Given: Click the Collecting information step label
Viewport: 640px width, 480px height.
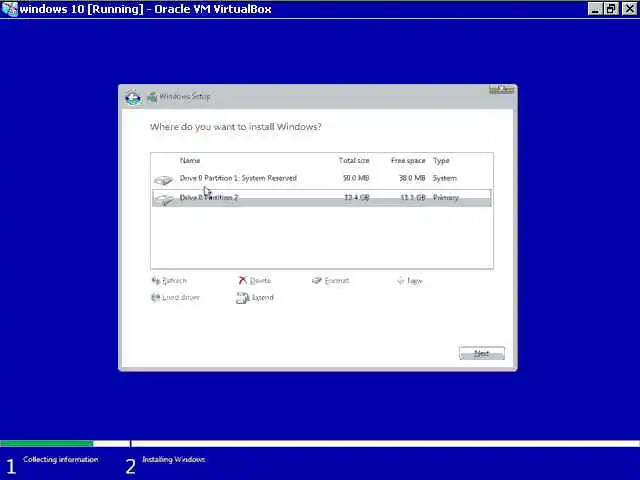Looking at the screenshot, I should [x=61, y=460].
